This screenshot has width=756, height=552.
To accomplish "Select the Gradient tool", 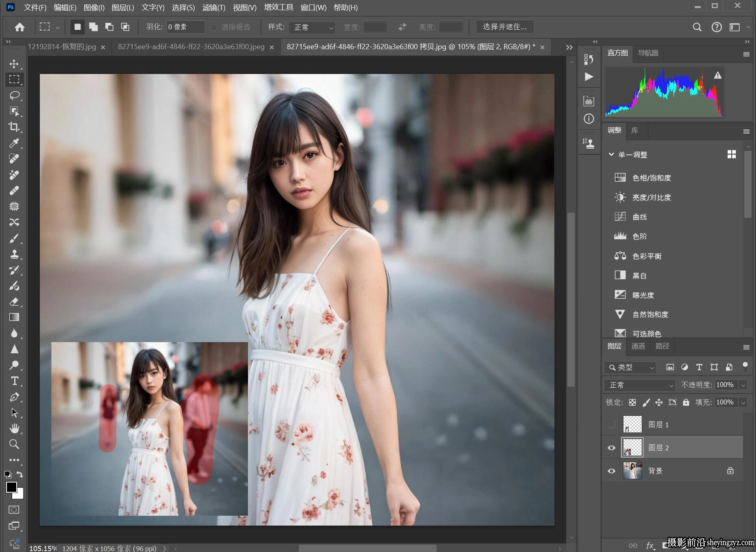I will click(x=14, y=317).
